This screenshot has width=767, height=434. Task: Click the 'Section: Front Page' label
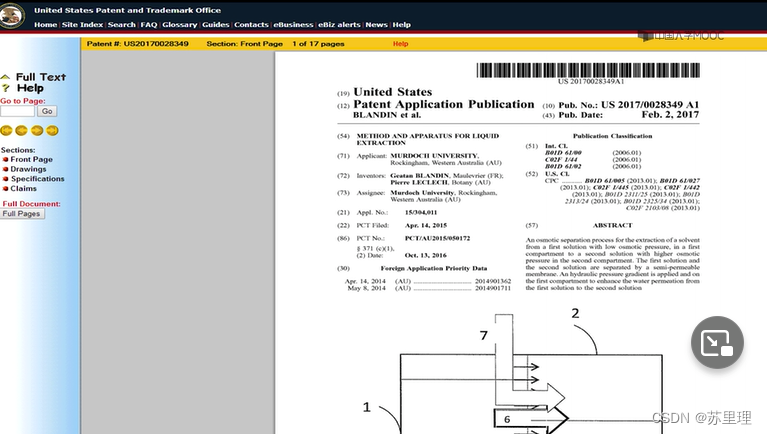(245, 44)
